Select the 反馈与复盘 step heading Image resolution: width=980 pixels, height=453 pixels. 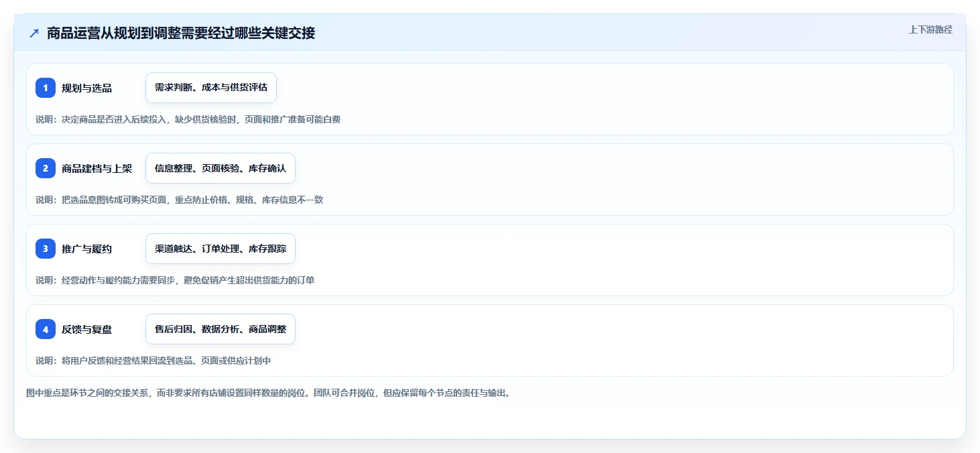(86, 329)
